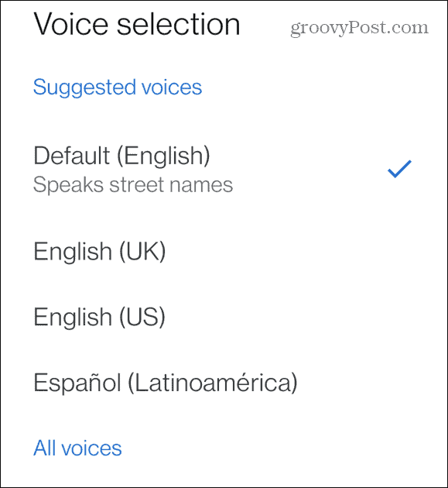Image resolution: width=448 pixels, height=488 pixels.
Task: Keep the Default English voice selected
Action: (224, 170)
